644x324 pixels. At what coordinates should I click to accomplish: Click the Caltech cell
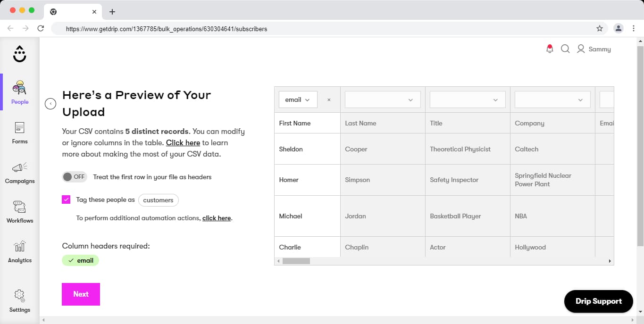point(552,149)
